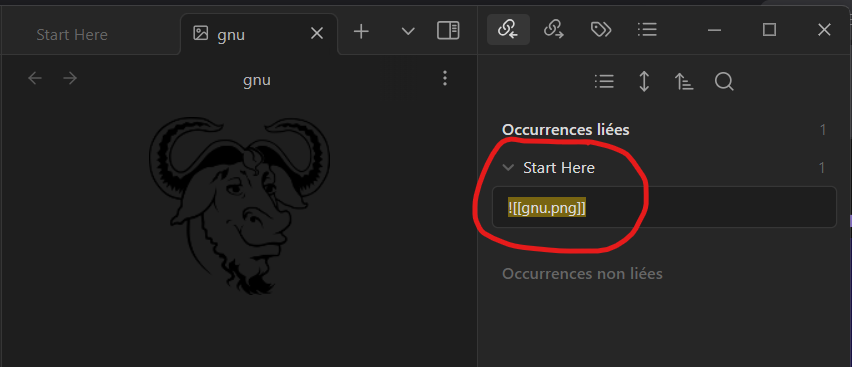The image size is (852, 367).
Task: Open the outline panel icon
Action: coord(647,30)
